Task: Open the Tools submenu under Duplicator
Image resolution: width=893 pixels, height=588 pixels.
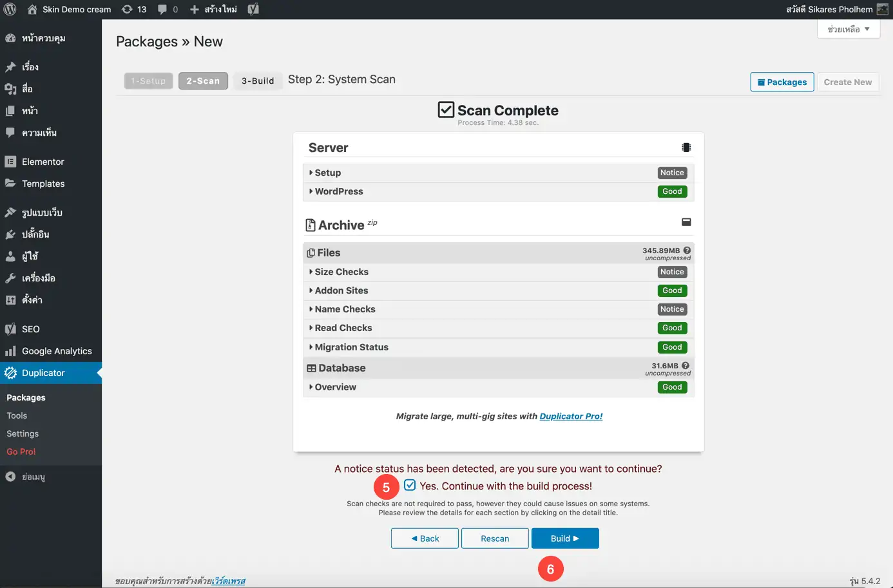Action: 17,415
